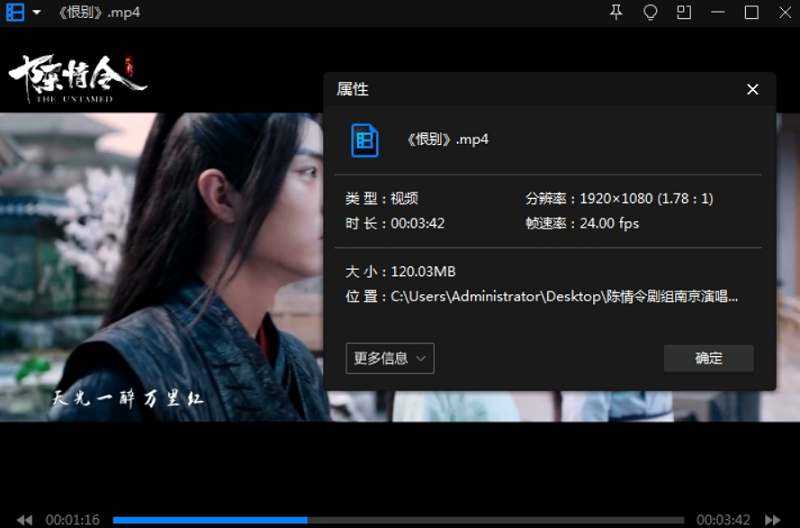Click the 00:01:16 elapsed time display
The height and width of the screenshot is (528, 800).
(x=73, y=520)
